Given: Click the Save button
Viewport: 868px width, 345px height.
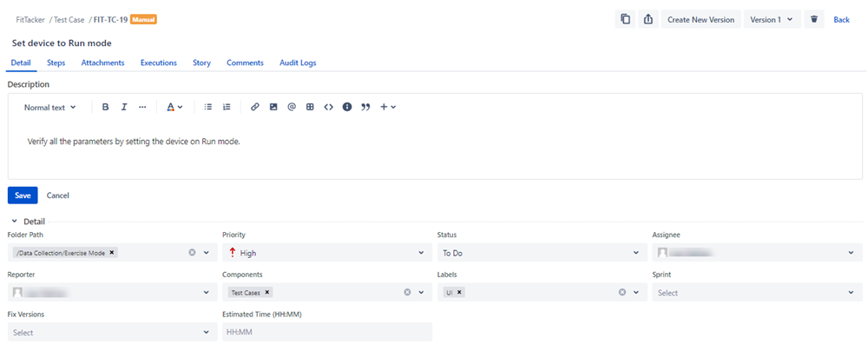Looking at the screenshot, I should click(x=23, y=196).
